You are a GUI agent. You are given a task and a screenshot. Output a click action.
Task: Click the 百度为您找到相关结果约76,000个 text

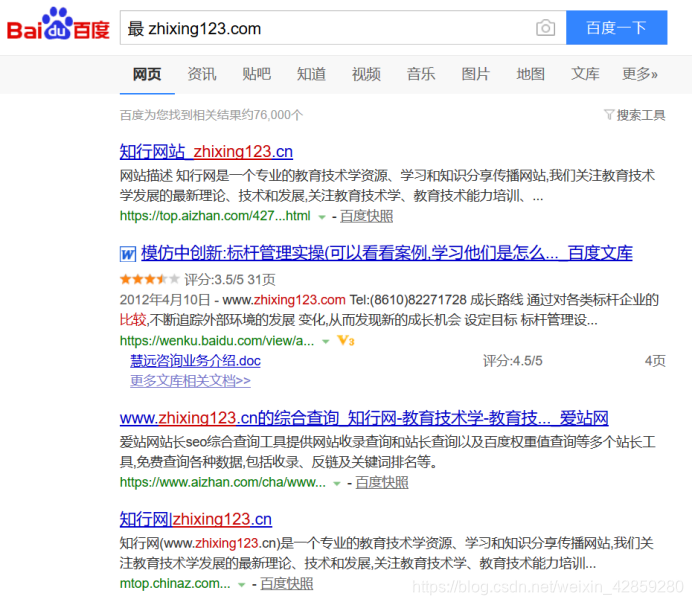[211, 115]
